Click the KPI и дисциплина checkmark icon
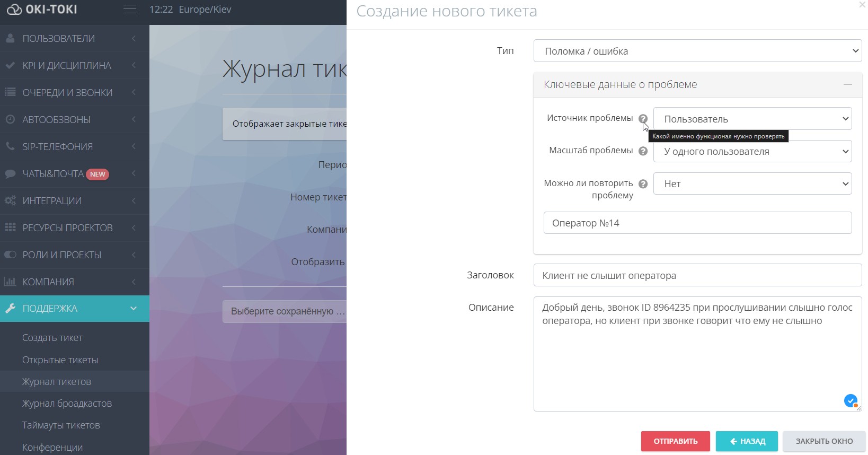 [x=10, y=65]
